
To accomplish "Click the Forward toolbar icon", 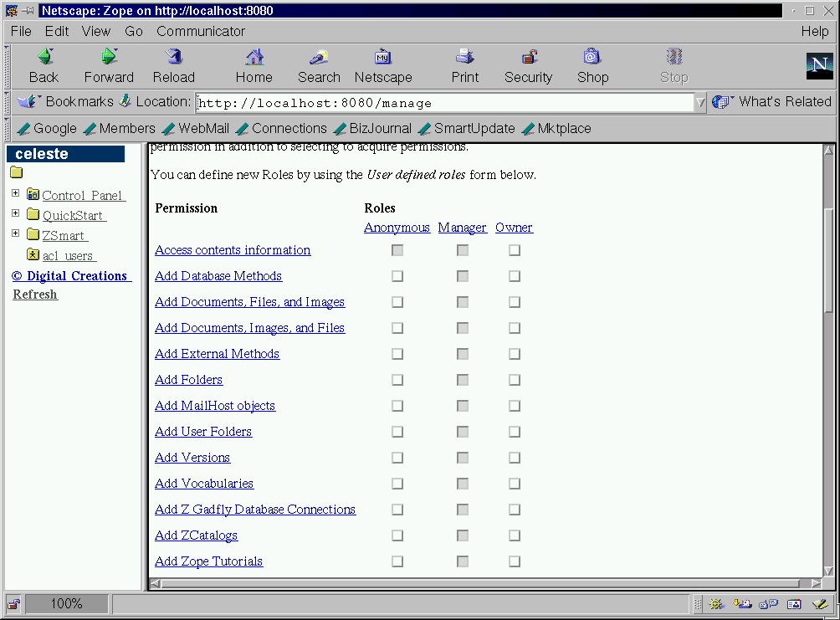I will coord(110,57).
